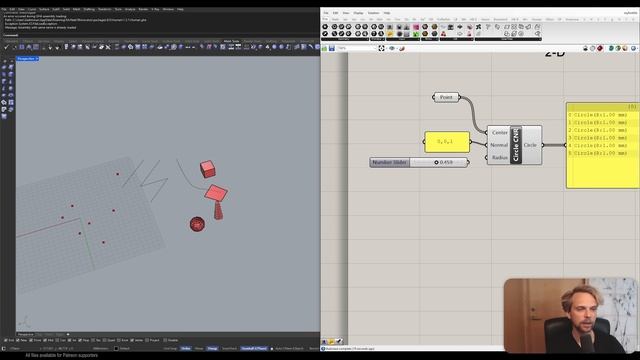Image resolution: width=640 pixels, height=360 pixels.
Task: Expand the Geometry panel bar in Grasshopper ribbon
Action: (345, 39)
